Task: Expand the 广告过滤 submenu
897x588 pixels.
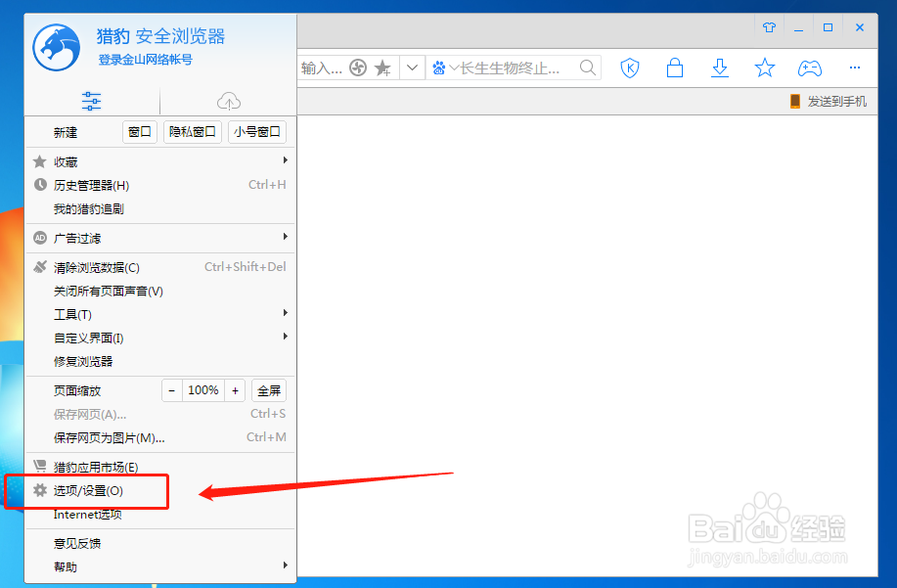Action: [x=160, y=238]
